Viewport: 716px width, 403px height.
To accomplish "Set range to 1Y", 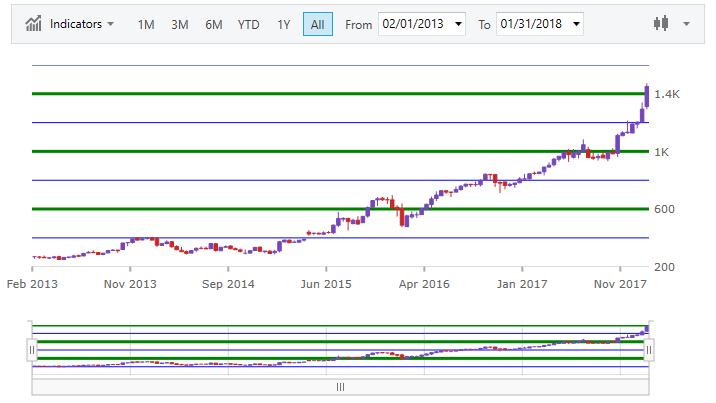I will pyautogui.click(x=284, y=24).
